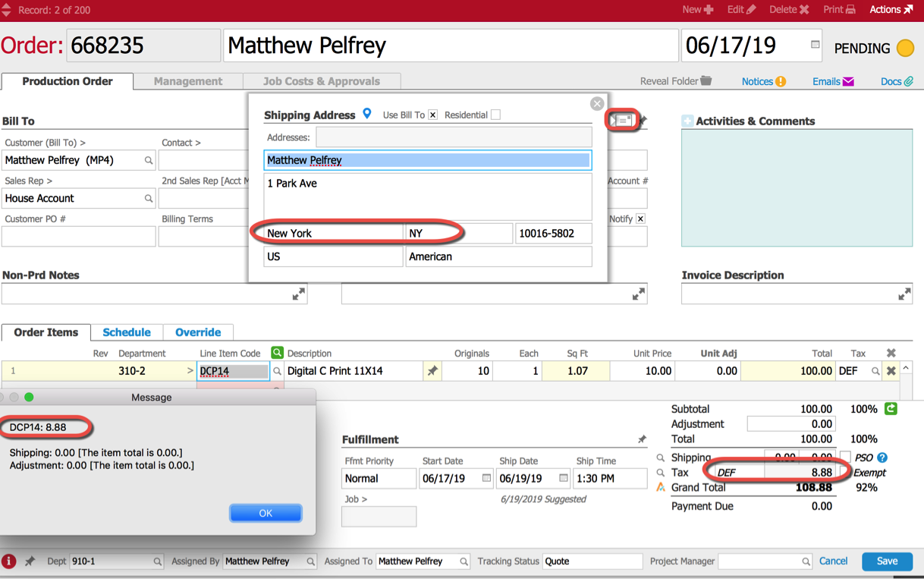
Task: Click the magnifier icon next to Shipping total
Action: (x=660, y=458)
